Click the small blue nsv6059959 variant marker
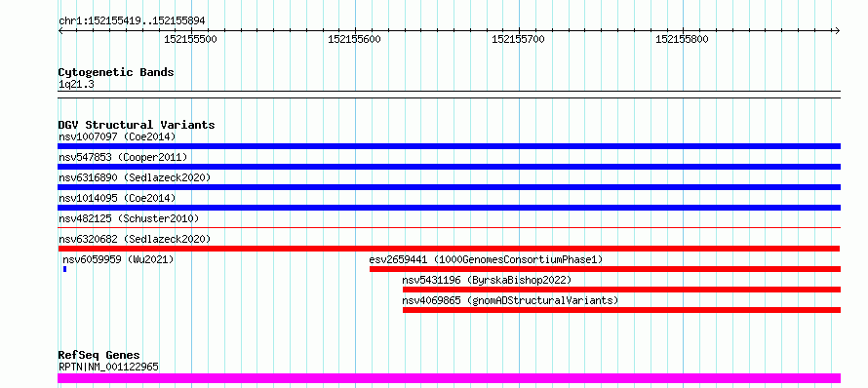This screenshot has width=868, height=388. click(x=64, y=269)
